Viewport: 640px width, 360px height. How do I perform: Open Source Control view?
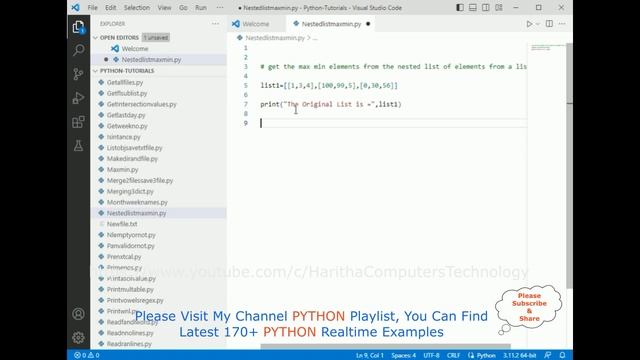[x=78, y=74]
